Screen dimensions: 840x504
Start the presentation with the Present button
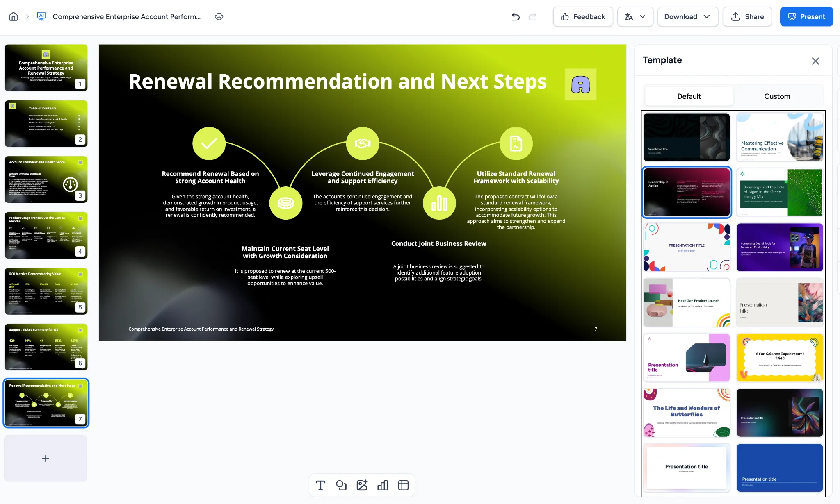806,16
